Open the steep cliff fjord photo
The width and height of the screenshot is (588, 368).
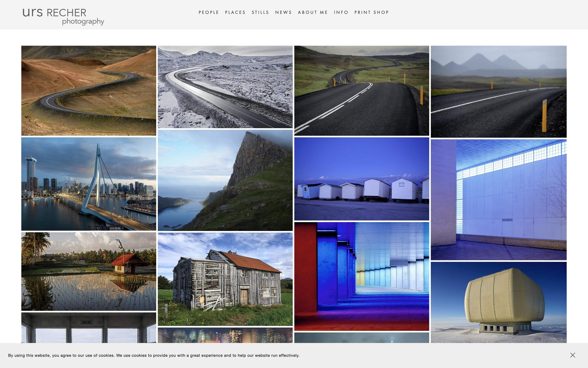coord(225,180)
